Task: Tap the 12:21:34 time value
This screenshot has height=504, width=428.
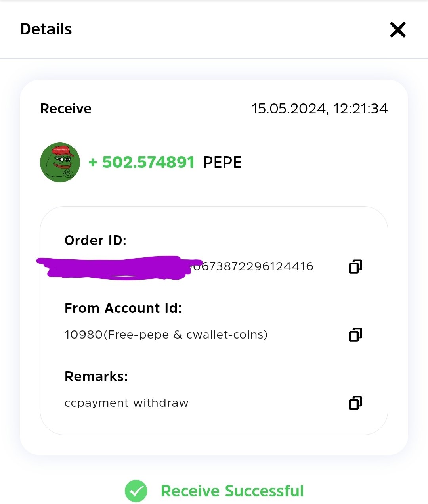Action: click(360, 109)
